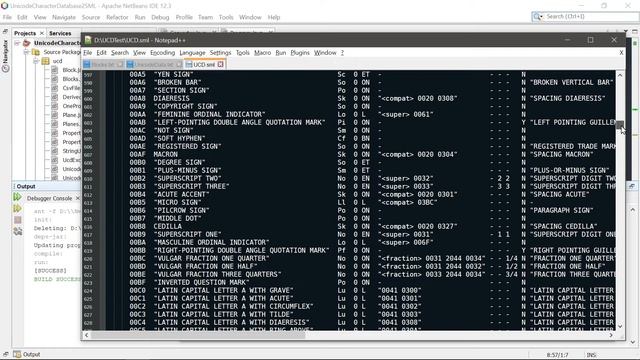Select the Source Packages folder icon

tap(36, 52)
